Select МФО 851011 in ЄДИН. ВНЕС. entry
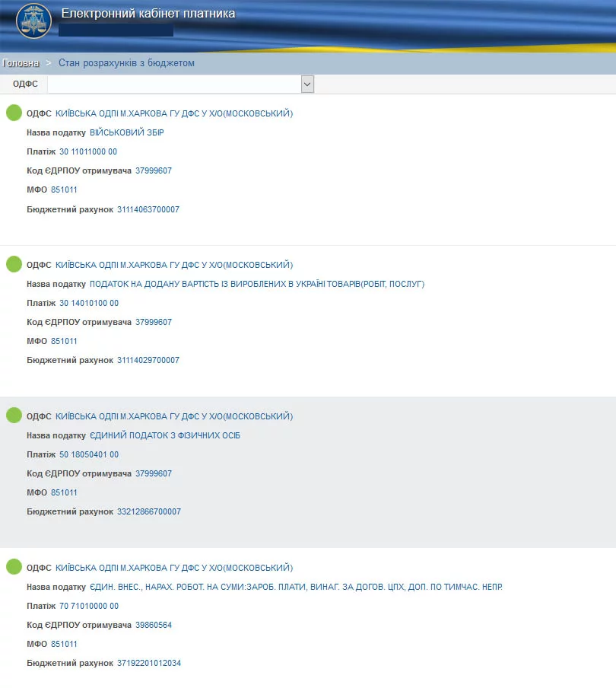 64,644
